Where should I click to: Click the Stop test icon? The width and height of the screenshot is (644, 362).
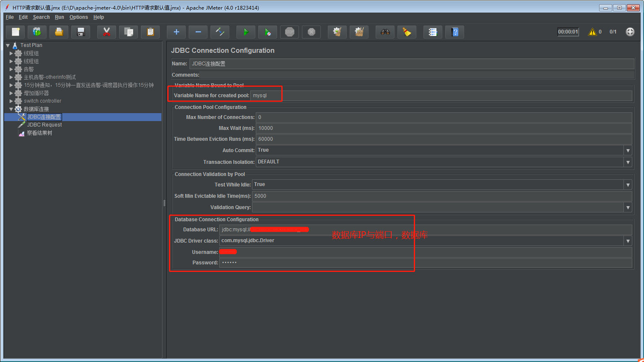click(x=290, y=32)
